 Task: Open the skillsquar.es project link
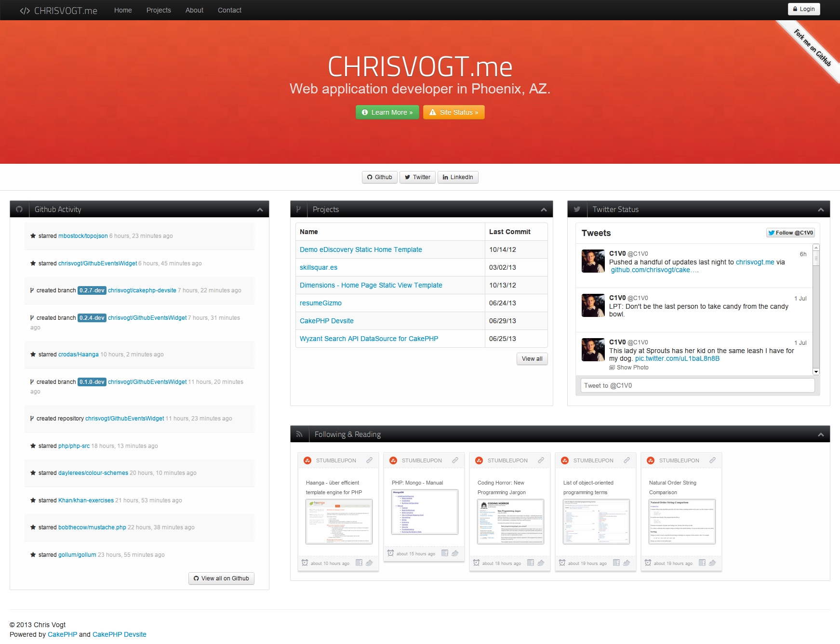click(319, 267)
